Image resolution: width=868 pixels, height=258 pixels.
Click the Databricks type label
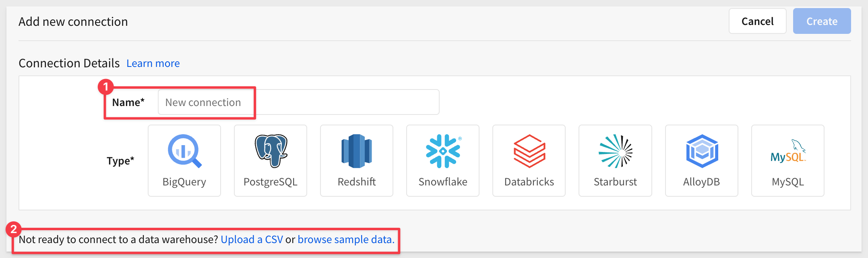(529, 182)
